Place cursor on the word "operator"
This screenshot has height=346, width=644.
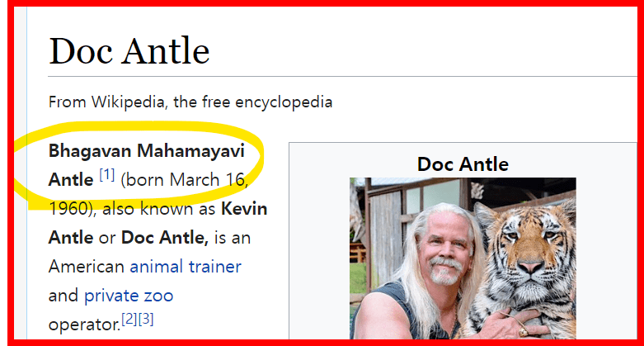click(84, 325)
